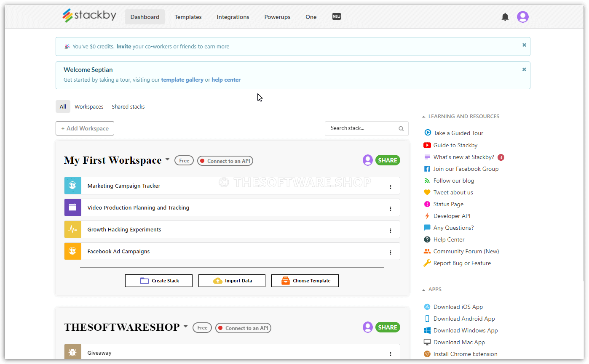Open the Status Page link

pos(448,204)
